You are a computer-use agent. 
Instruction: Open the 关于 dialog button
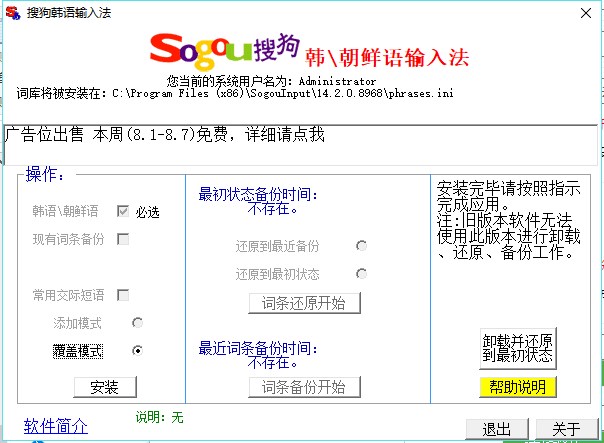click(x=566, y=428)
